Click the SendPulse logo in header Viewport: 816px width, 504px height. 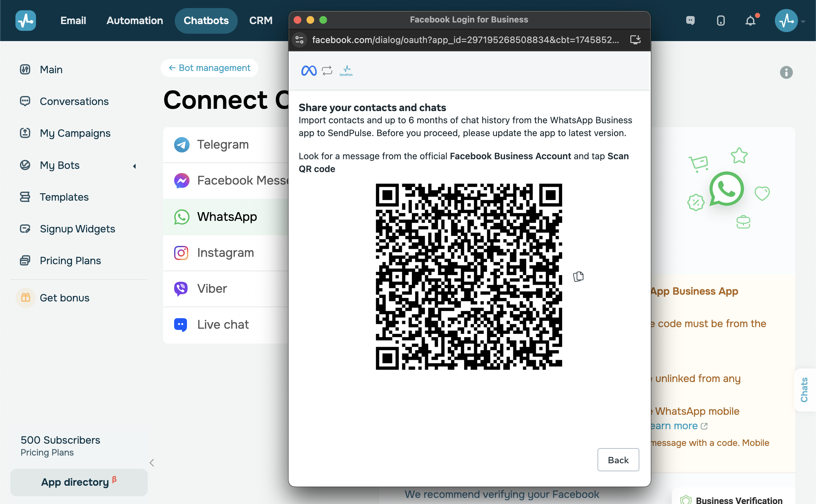tap(26, 20)
